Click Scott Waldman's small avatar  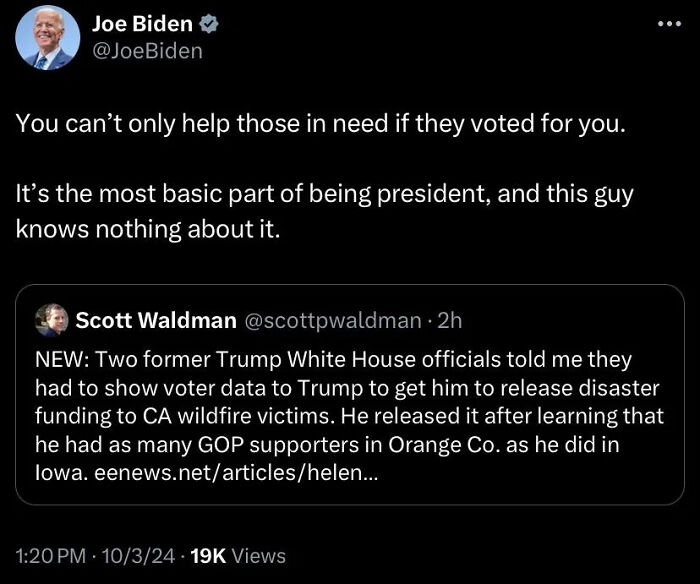tap(51, 320)
